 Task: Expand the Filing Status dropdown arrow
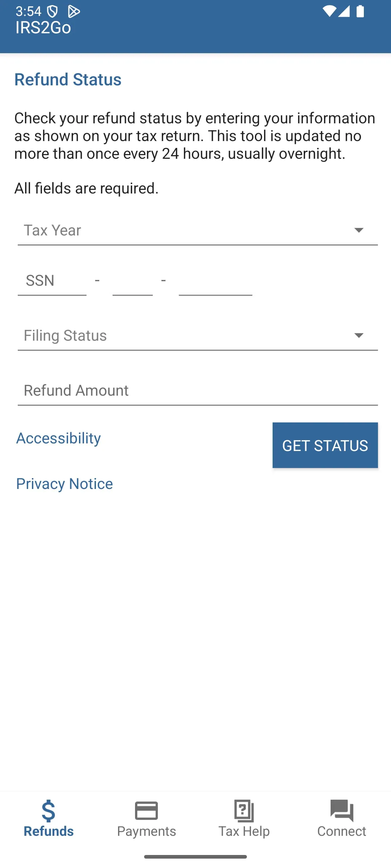pyautogui.click(x=359, y=336)
